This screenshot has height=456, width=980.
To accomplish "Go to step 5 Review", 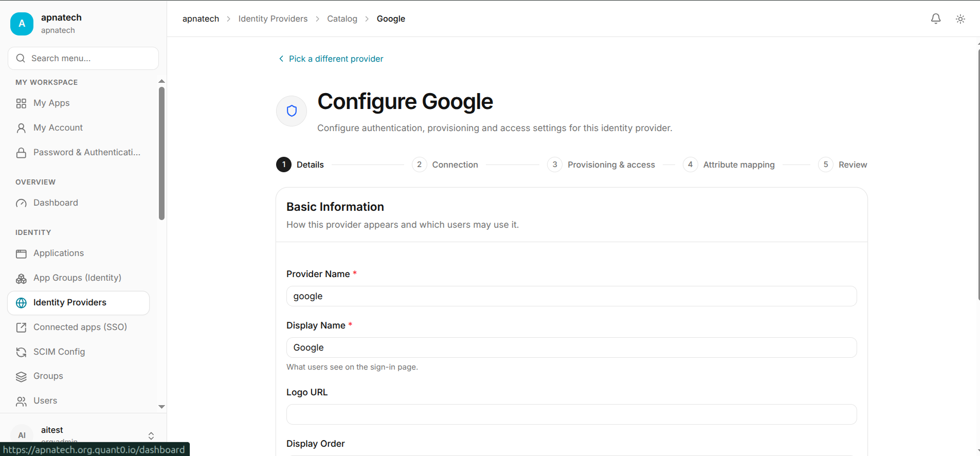I will click(x=843, y=165).
